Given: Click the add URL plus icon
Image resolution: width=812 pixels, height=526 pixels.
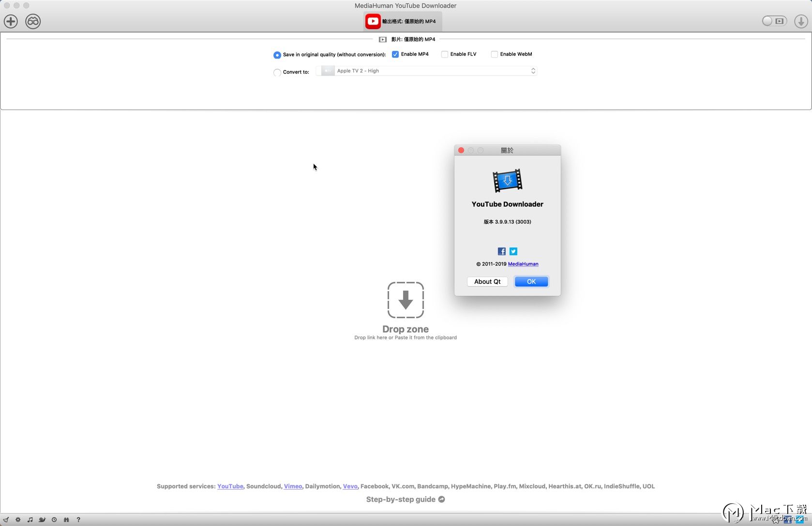Looking at the screenshot, I should 11,21.
